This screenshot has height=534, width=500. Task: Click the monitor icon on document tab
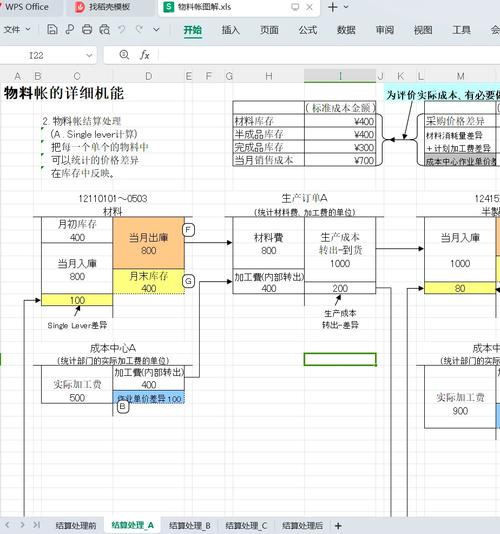pos(295,7)
